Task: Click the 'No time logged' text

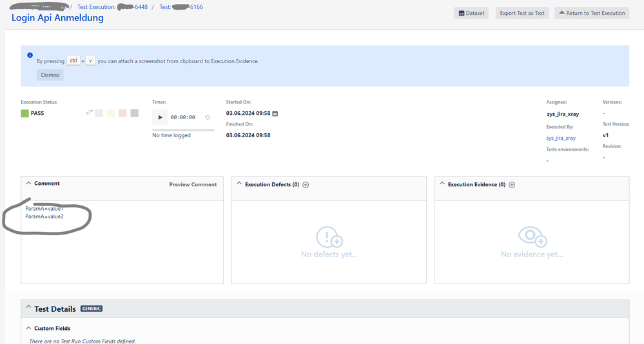Action: pyautogui.click(x=171, y=135)
